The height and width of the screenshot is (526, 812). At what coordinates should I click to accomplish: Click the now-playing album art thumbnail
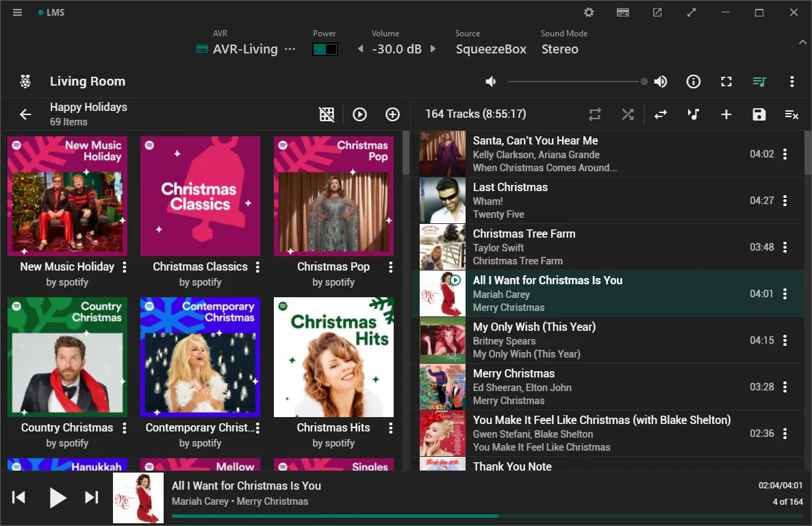[x=138, y=497]
